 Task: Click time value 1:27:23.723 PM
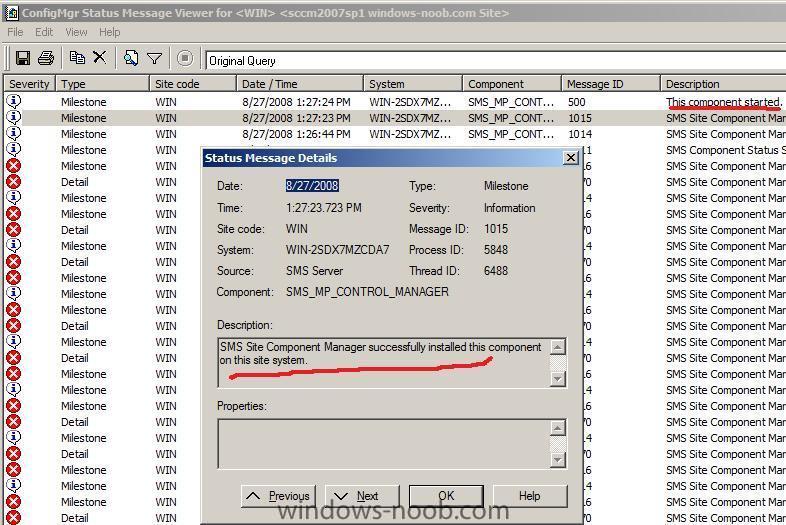click(323, 208)
